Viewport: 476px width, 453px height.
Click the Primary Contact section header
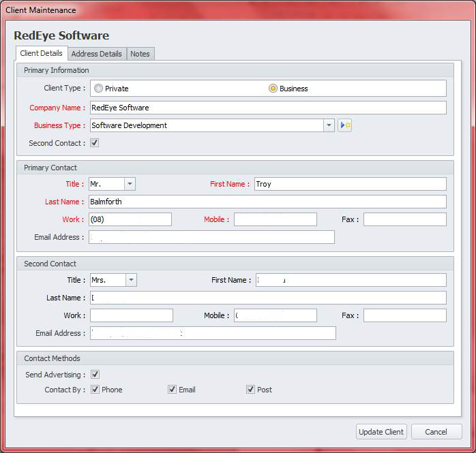coord(235,168)
